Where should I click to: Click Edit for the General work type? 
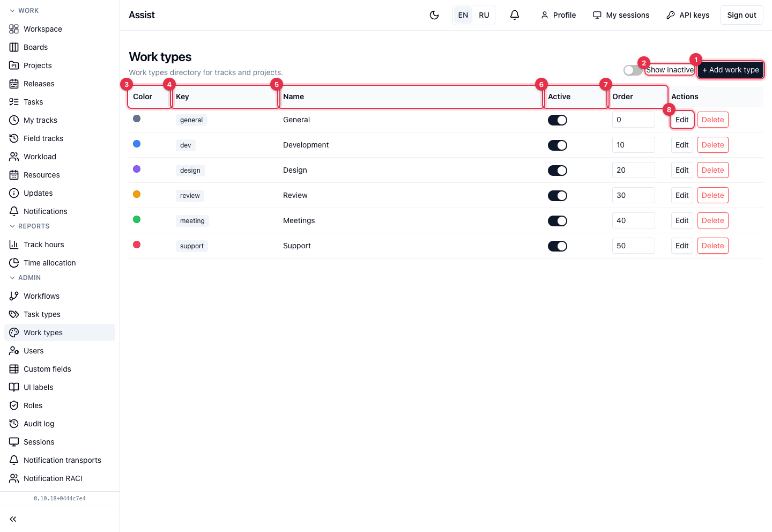[682, 120]
